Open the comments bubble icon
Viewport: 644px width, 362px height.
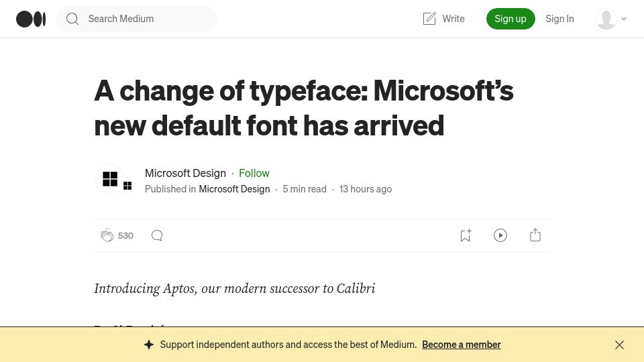click(157, 235)
